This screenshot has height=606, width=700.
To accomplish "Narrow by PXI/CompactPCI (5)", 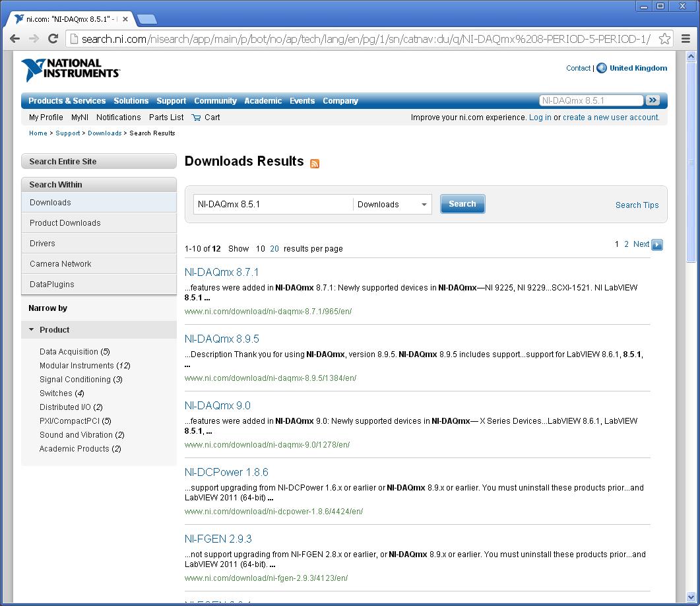I will tap(75, 421).
